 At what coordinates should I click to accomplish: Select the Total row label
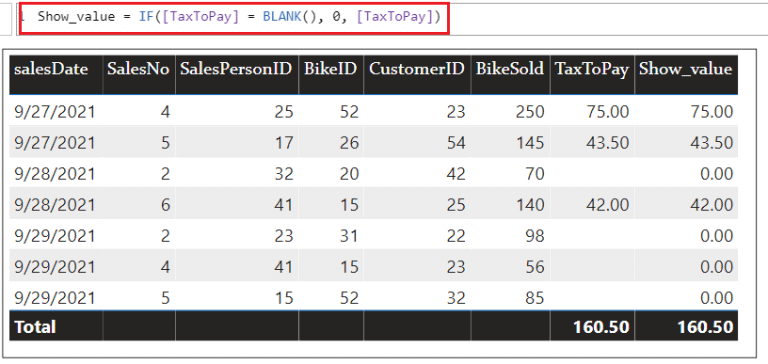(35, 327)
